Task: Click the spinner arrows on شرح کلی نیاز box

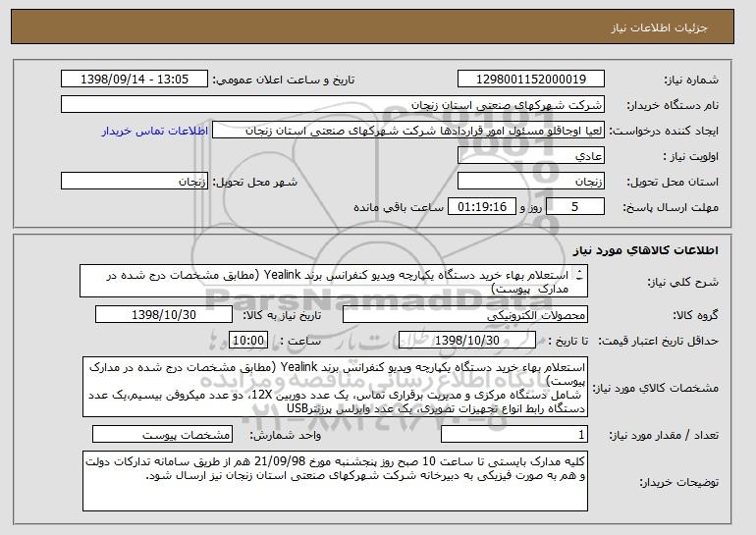Action: click(579, 275)
